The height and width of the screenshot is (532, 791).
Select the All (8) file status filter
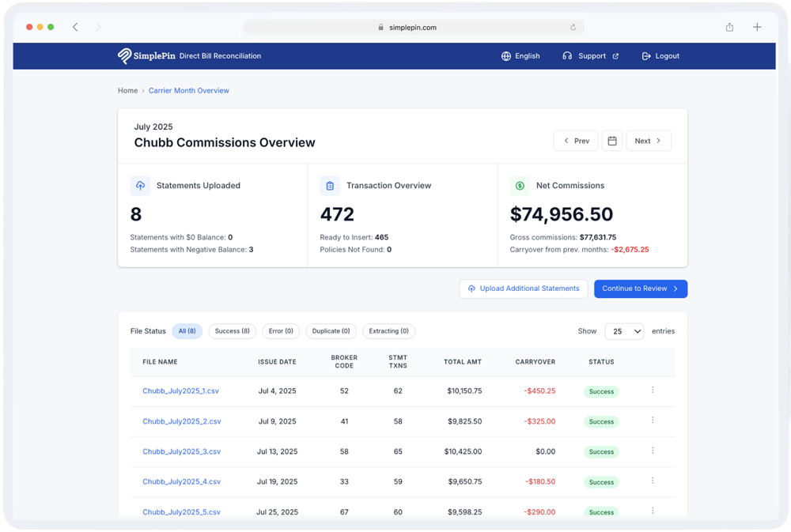click(x=187, y=331)
